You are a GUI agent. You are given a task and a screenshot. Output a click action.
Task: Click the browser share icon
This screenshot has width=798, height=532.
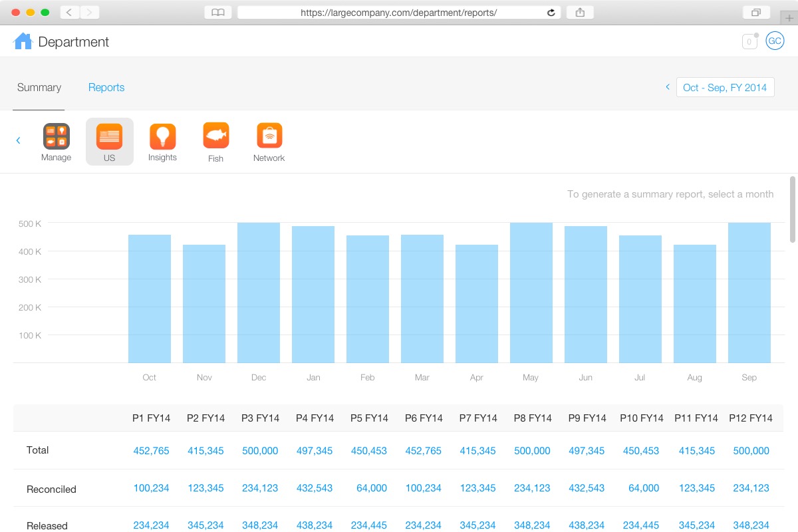[x=580, y=12]
